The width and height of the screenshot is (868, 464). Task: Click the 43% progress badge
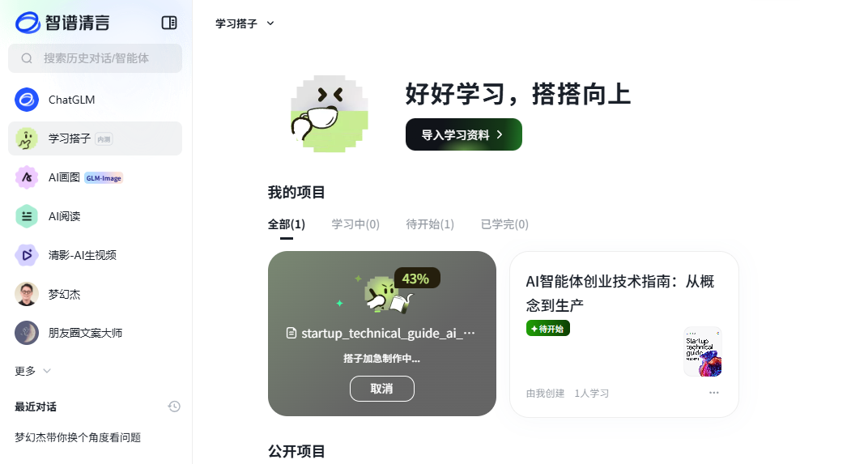click(416, 279)
